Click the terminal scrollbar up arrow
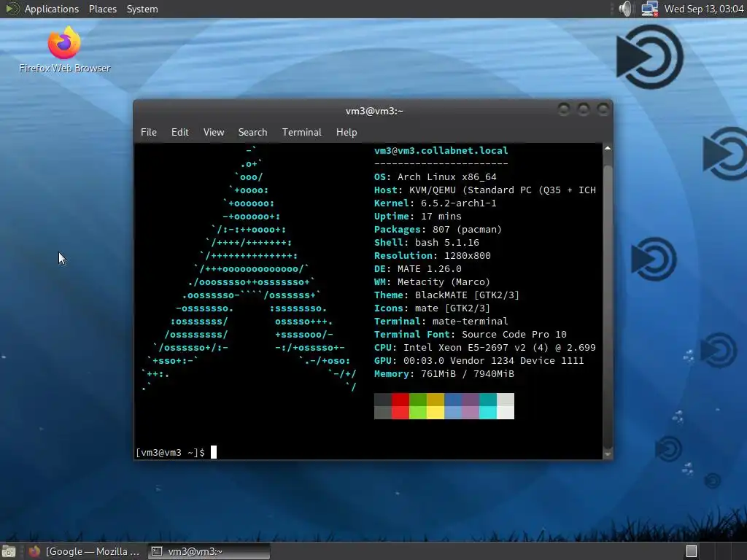The height and width of the screenshot is (560, 747). click(x=608, y=149)
